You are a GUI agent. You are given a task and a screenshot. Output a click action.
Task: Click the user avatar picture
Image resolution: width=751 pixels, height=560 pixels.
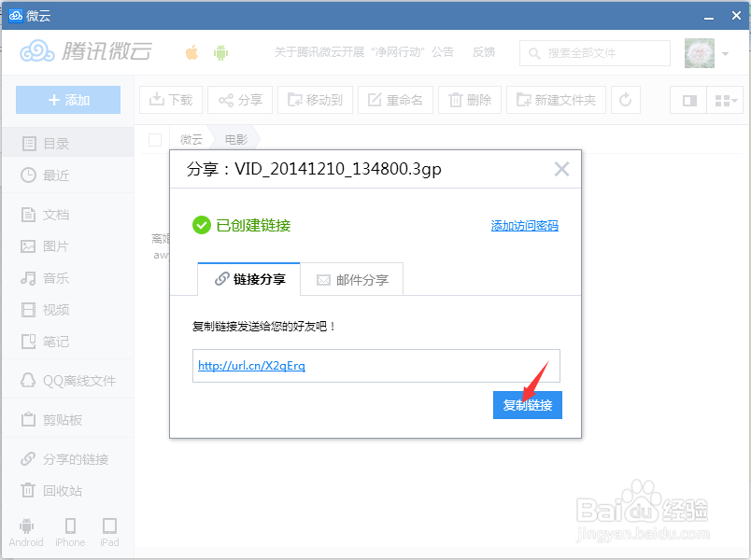tap(700, 53)
